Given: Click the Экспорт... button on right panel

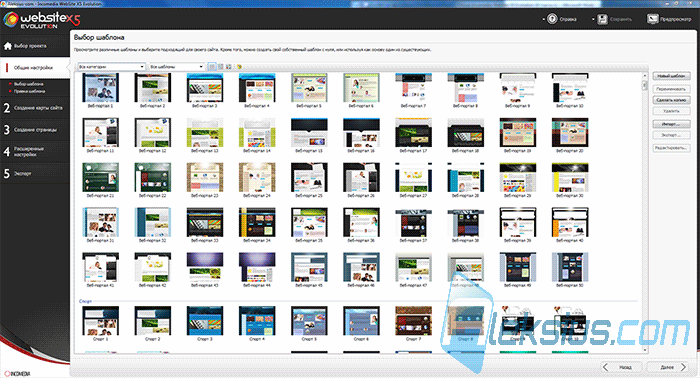Looking at the screenshot, I should pyautogui.click(x=671, y=135).
